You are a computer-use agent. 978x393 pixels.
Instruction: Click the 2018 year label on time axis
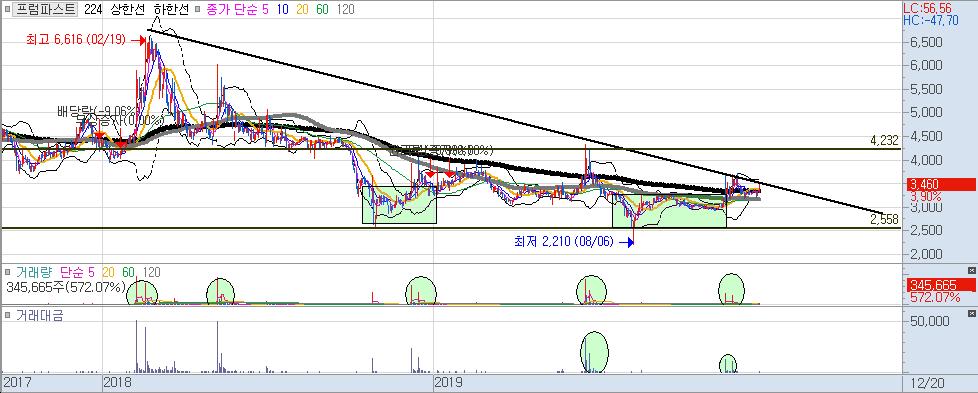pyautogui.click(x=116, y=382)
